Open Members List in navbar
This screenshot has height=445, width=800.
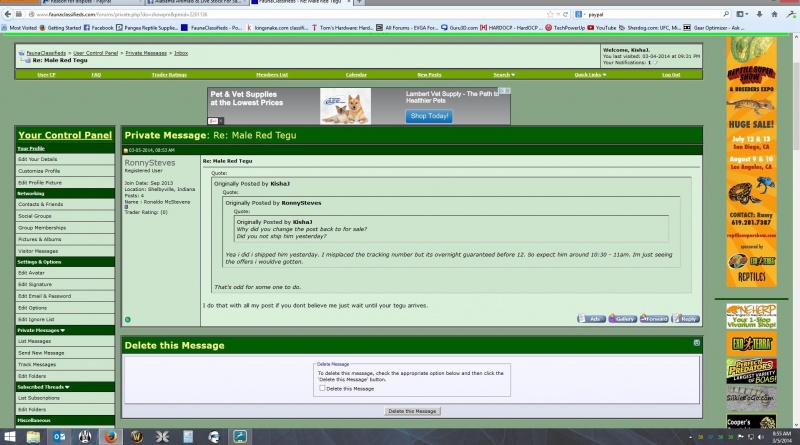pyautogui.click(x=272, y=75)
